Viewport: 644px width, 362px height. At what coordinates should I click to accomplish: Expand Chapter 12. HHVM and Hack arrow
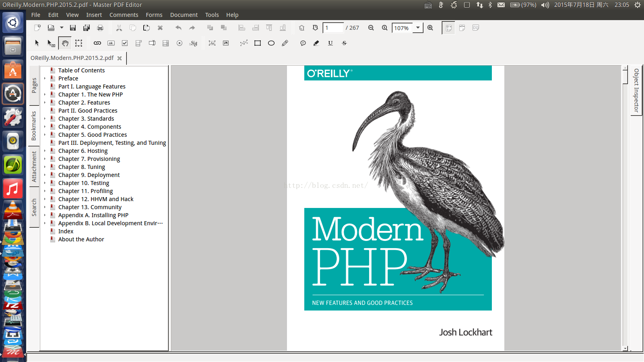(x=45, y=199)
